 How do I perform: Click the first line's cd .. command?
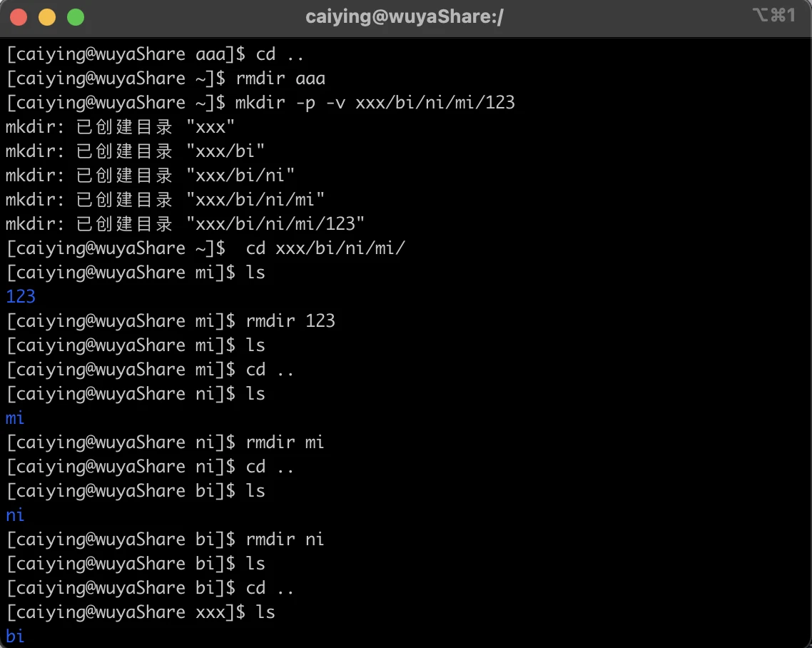(280, 54)
